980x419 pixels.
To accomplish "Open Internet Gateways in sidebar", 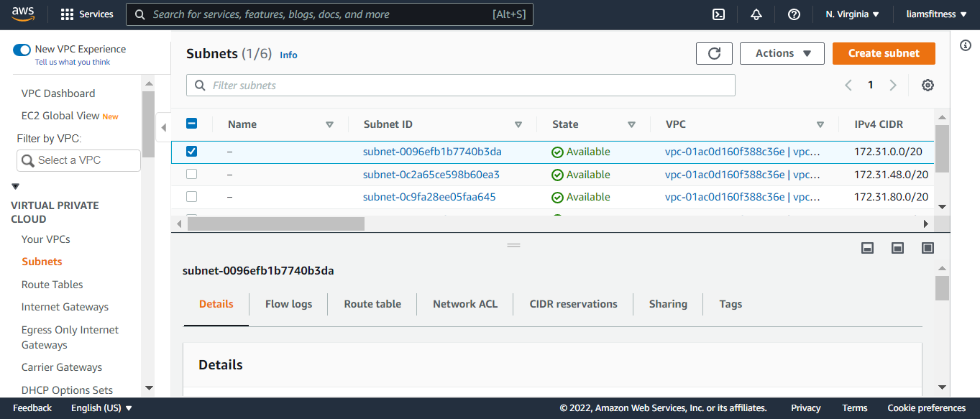I will tap(65, 307).
